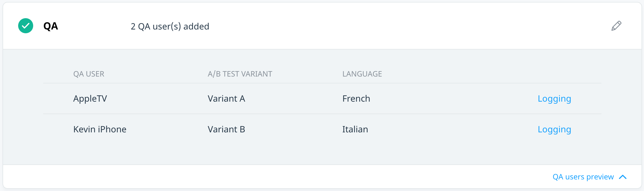Screen dimensions: 644x191
Task: Open Logging for AppleTV user
Action: point(554,99)
